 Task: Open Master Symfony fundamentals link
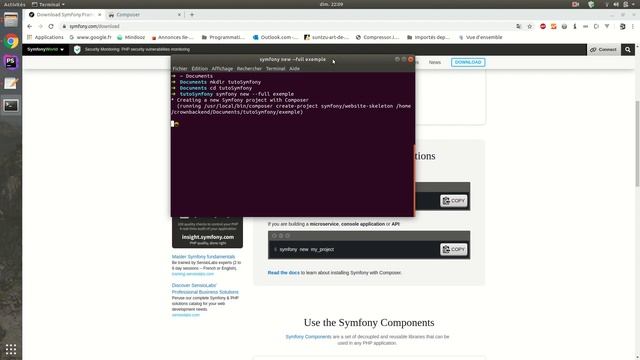[203, 257]
